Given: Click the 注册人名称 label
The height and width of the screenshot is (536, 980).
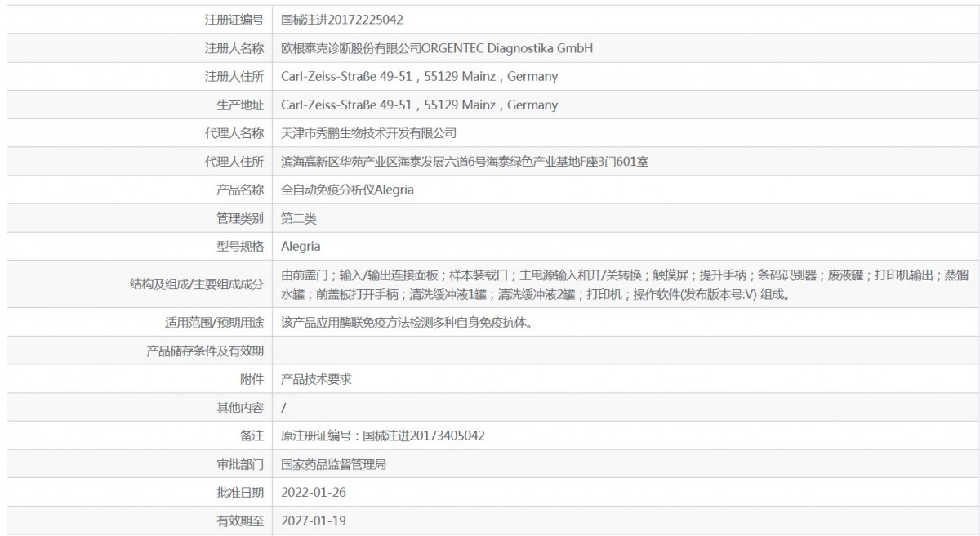Looking at the screenshot, I should [234, 48].
